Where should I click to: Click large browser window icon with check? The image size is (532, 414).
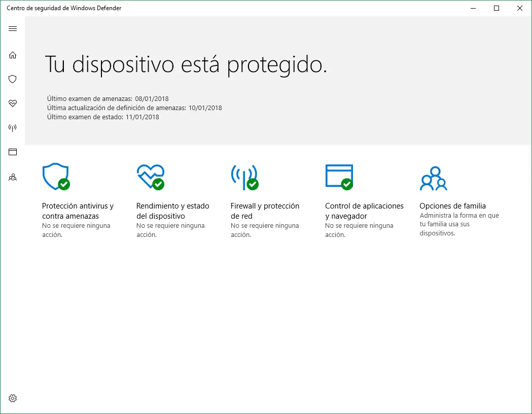click(339, 177)
